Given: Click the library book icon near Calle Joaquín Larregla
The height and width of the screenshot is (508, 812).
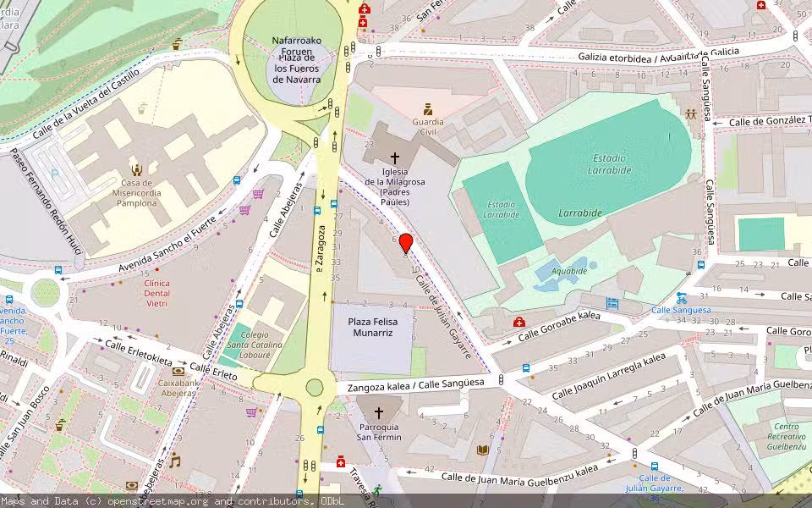Looking at the screenshot, I should coord(482,449).
